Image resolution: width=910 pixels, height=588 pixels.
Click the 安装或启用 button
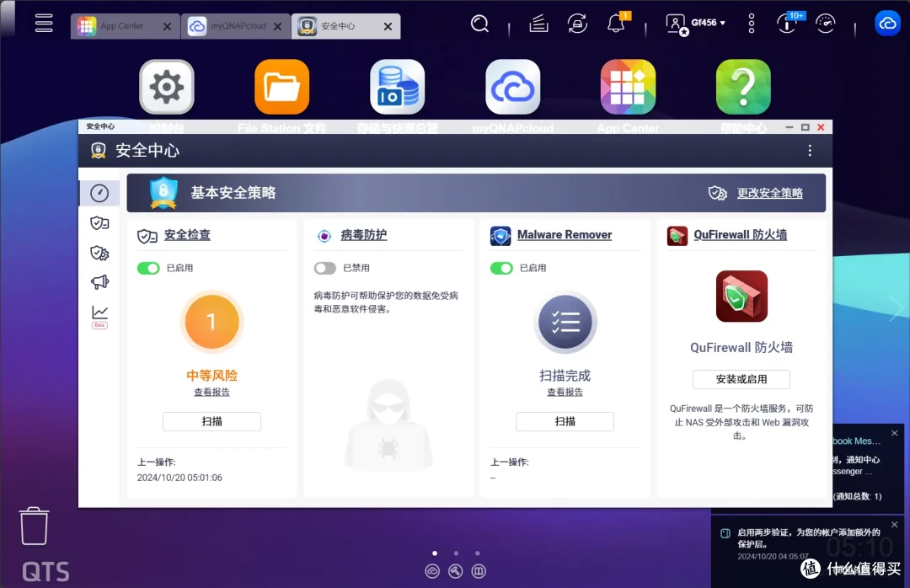tap(741, 379)
